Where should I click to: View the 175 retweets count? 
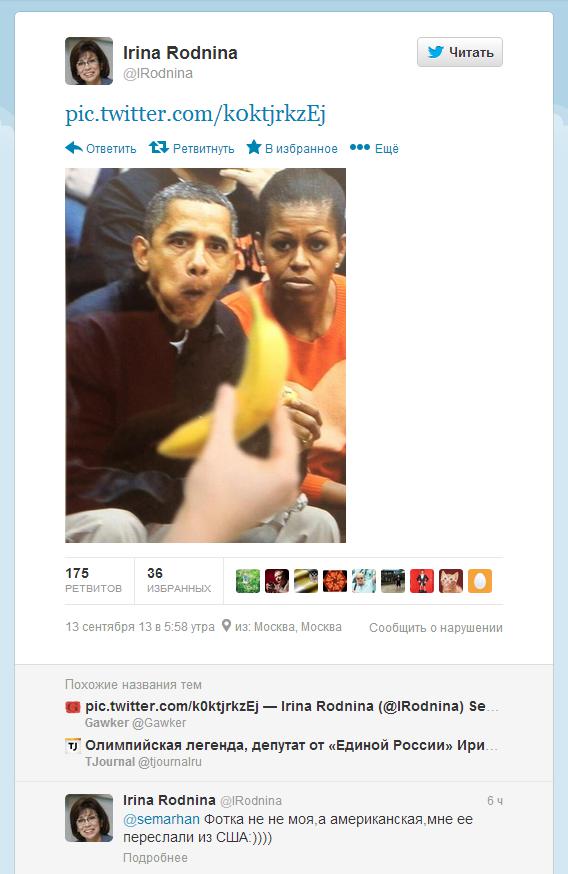93,580
